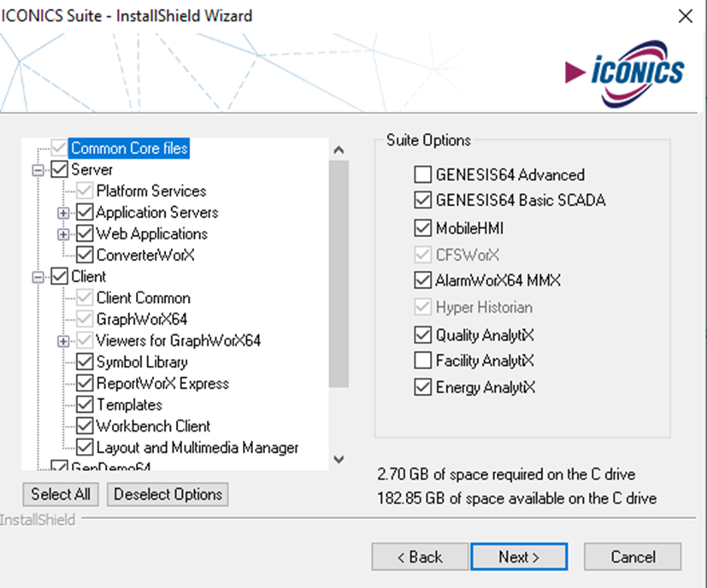Uncheck the Web Applications checkbox
Screen dimensions: 707x588
pyautogui.click(x=85, y=233)
